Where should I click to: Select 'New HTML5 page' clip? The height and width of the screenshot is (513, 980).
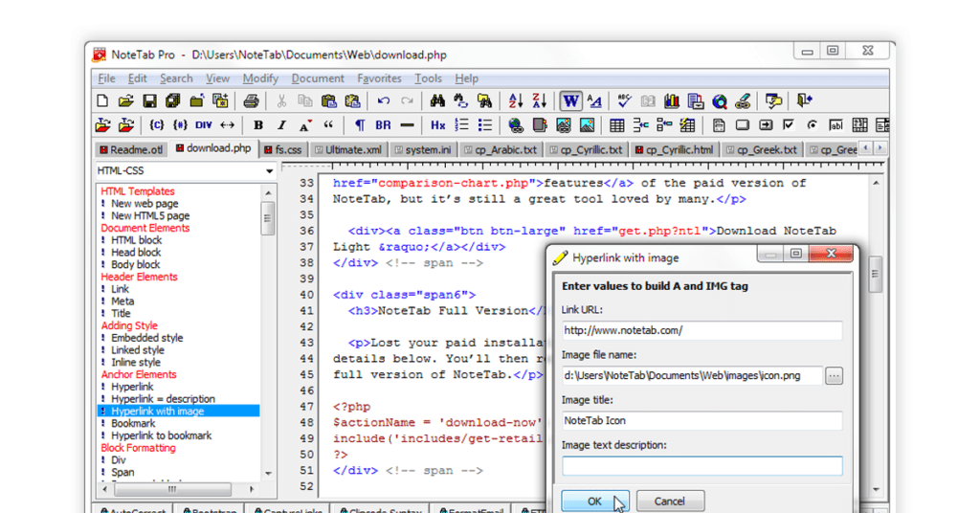150,215
